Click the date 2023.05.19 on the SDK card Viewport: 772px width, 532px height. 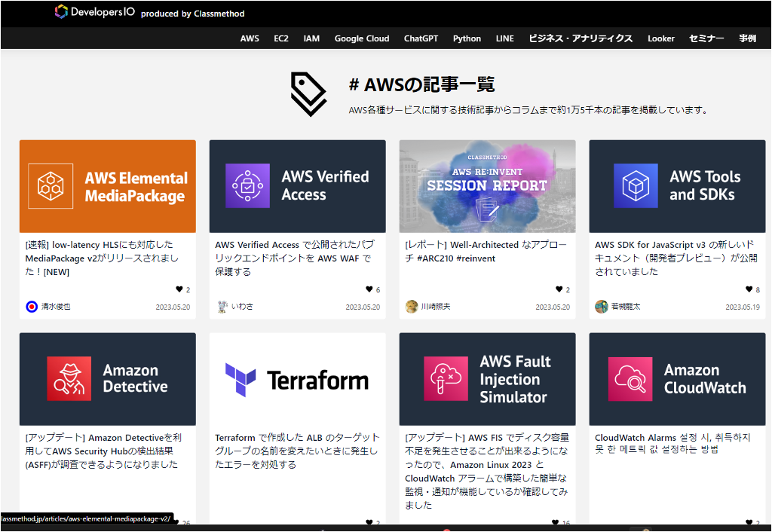tap(743, 307)
